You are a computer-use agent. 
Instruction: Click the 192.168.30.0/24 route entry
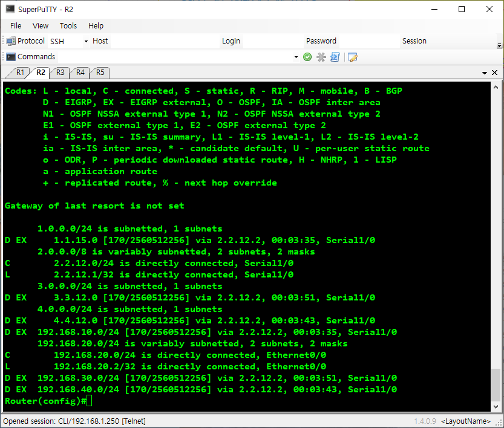201,378
